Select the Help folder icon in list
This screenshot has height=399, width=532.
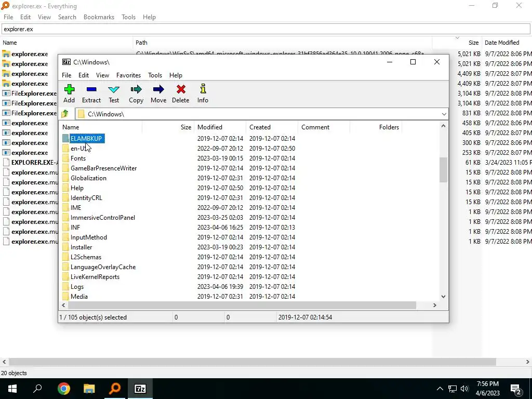(65, 188)
